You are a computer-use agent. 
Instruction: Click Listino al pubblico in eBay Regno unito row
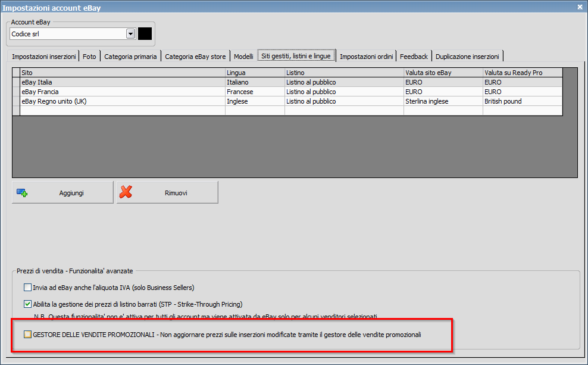(344, 101)
